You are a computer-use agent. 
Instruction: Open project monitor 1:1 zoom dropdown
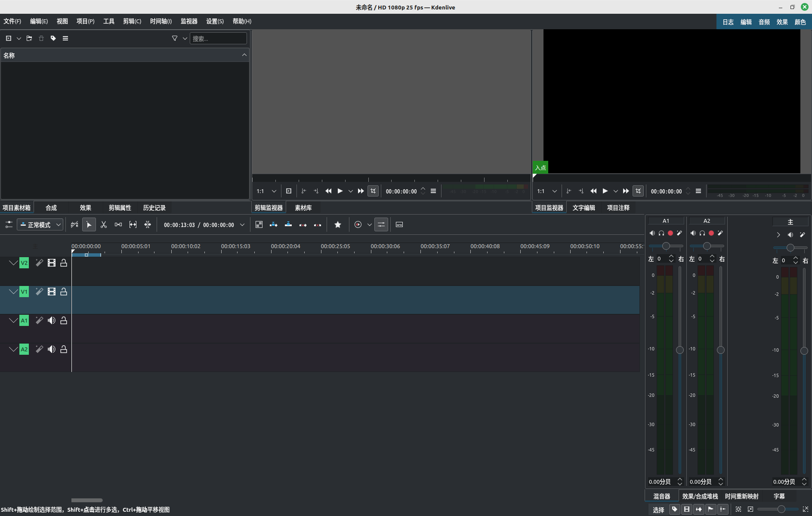(x=547, y=191)
